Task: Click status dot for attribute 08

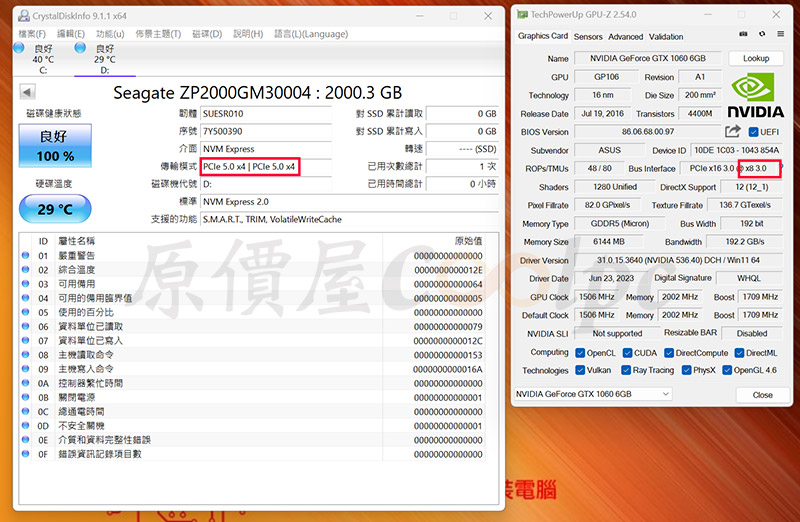Action: [x=26, y=354]
